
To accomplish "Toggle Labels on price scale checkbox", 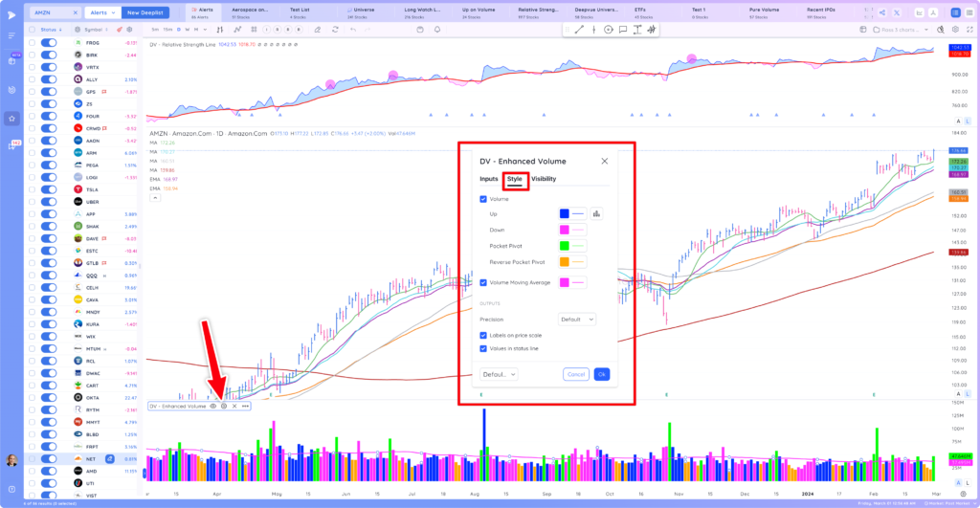I will pos(483,336).
